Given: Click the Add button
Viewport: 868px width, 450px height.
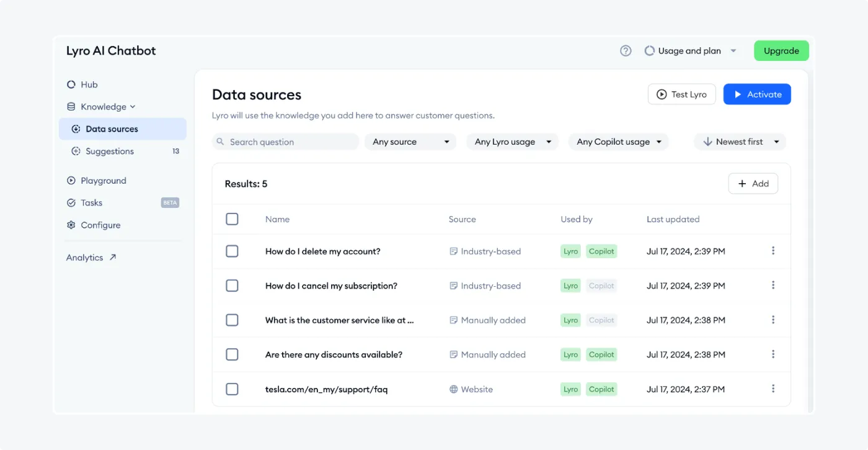Looking at the screenshot, I should (753, 184).
